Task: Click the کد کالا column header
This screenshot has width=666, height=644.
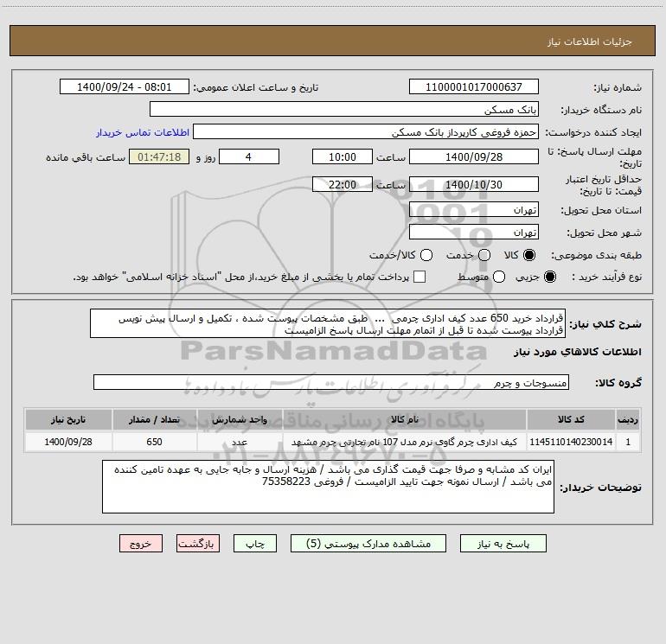Action: point(571,420)
